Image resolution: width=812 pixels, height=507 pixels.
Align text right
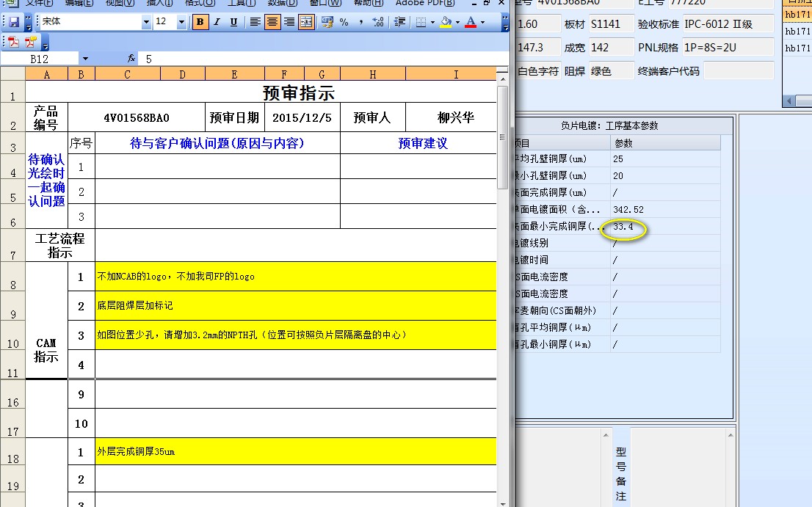point(289,22)
